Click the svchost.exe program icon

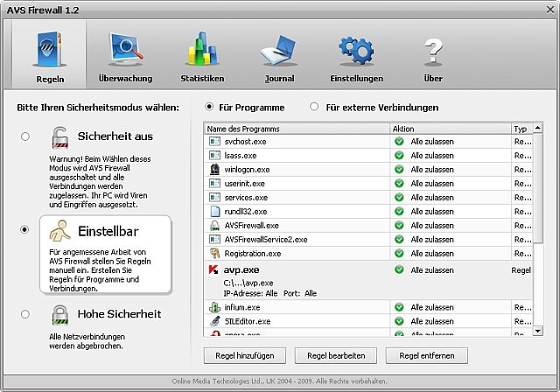(214, 142)
